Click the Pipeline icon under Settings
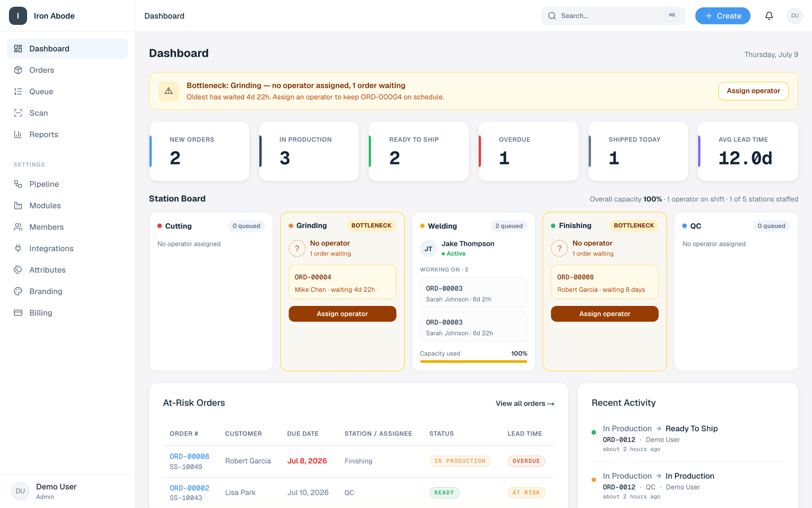This screenshot has height=508, width=812. coord(18,184)
